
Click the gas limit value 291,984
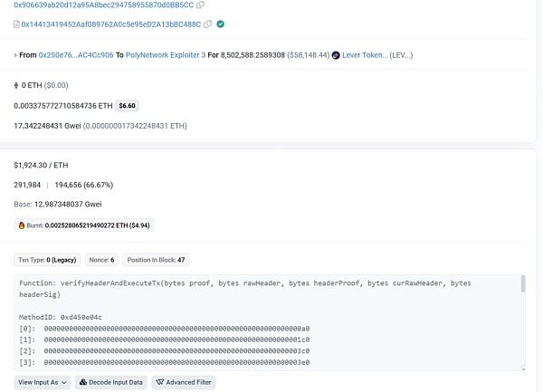[x=27, y=185]
